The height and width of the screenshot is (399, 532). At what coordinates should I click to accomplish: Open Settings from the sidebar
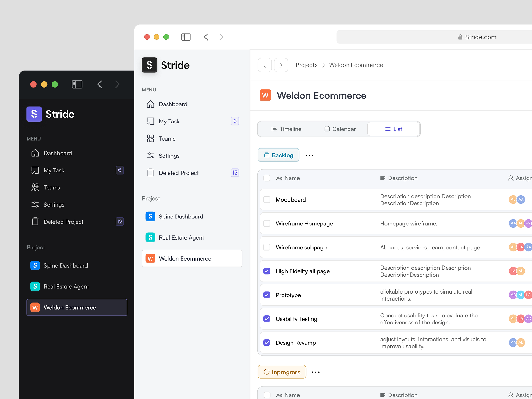click(x=169, y=155)
